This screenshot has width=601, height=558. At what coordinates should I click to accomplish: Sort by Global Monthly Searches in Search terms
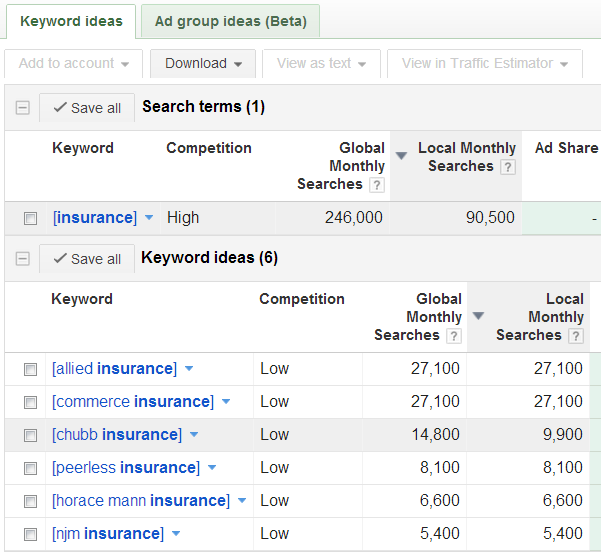(341, 166)
